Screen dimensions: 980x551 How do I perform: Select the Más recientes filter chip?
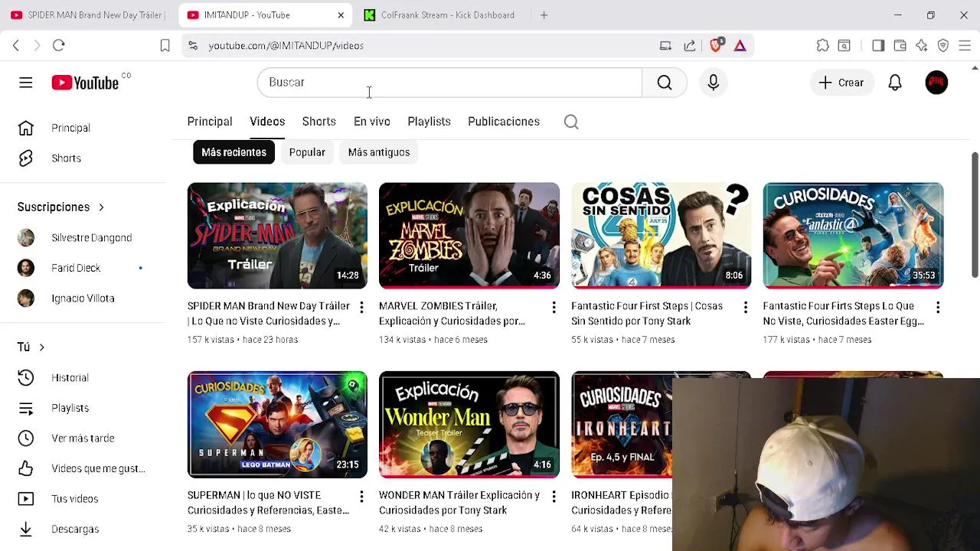(x=234, y=152)
